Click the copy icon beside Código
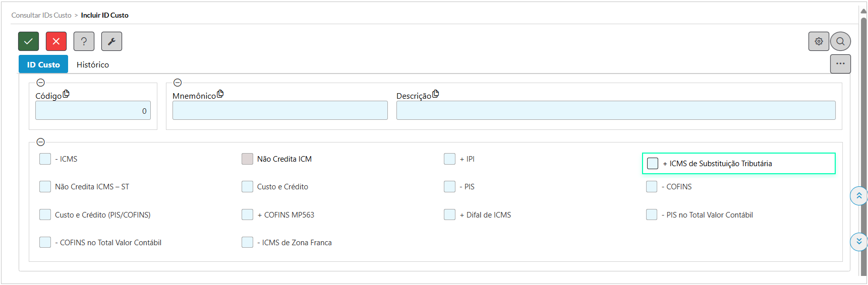 [x=66, y=94]
